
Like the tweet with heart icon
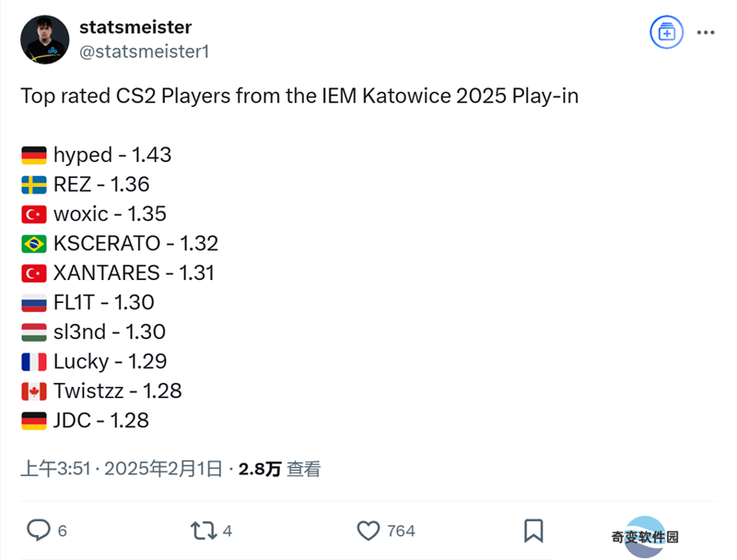coord(368,531)
